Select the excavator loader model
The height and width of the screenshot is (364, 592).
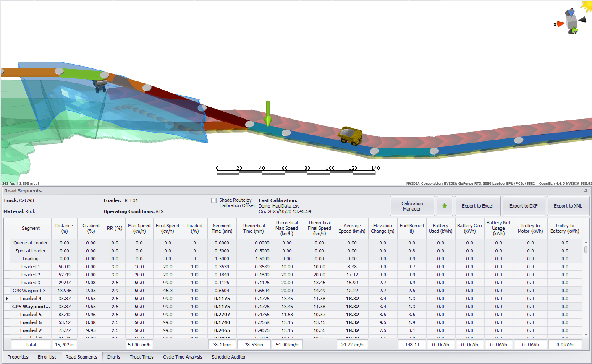pyautogui.click(x=100, y=85)
